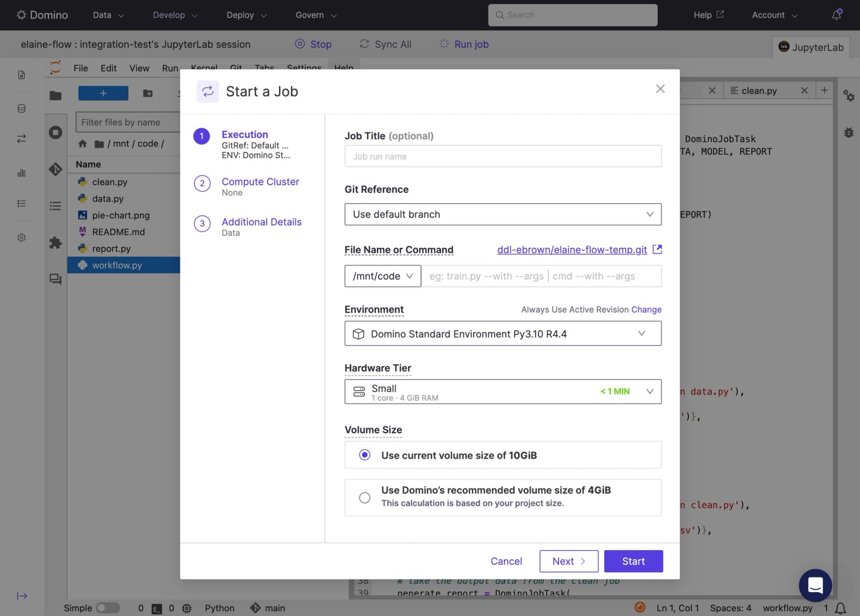The image size is (860, 616).
Task: Open the intercom chat bubble icon
Action: click(815, 585)
